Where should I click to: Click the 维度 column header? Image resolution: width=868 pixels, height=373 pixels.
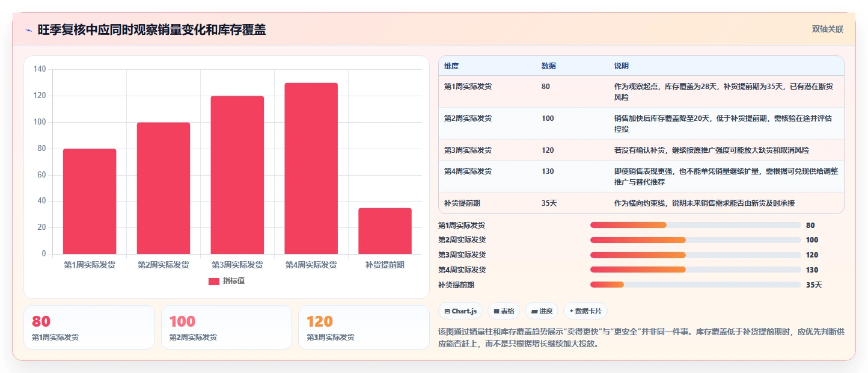tap(451, 66)
